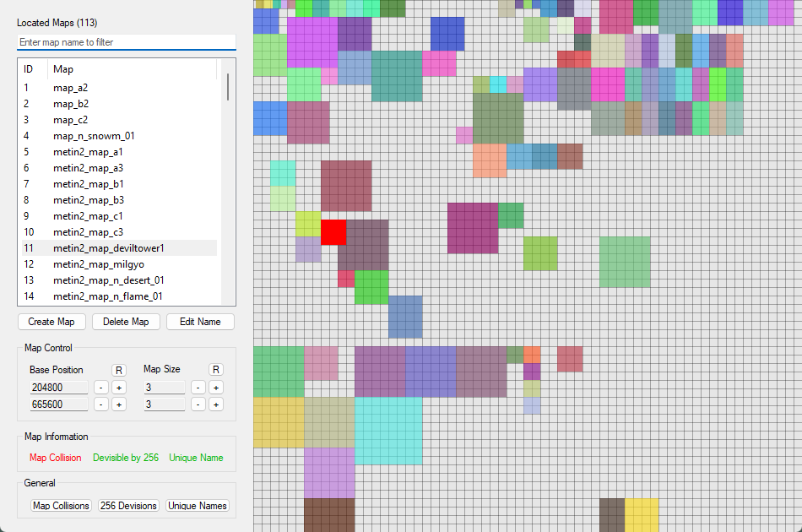Select the orange small map block
Image resolution: width=802 pixels, height=532 pixels.
point(532,355)
